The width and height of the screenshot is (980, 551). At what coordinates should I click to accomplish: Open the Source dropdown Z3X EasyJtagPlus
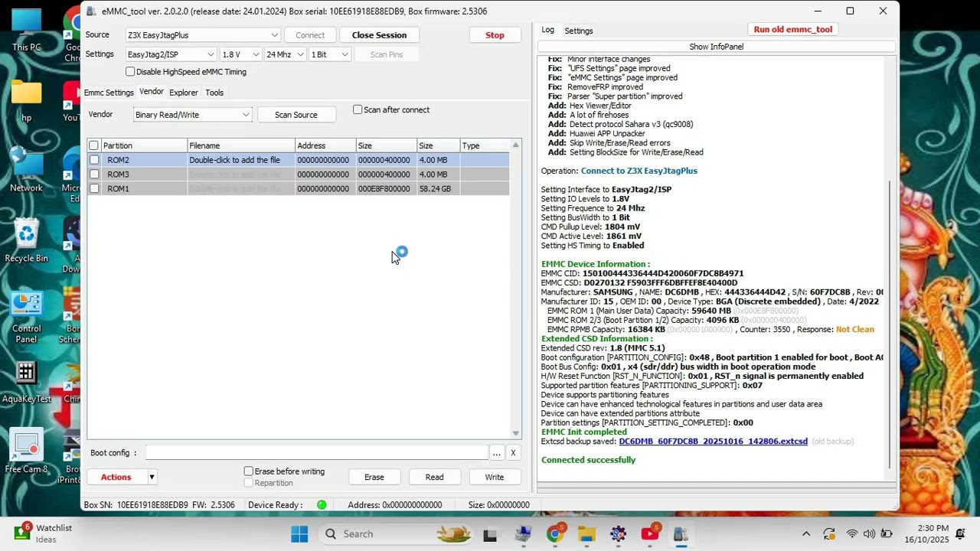[x=203, y=35]
